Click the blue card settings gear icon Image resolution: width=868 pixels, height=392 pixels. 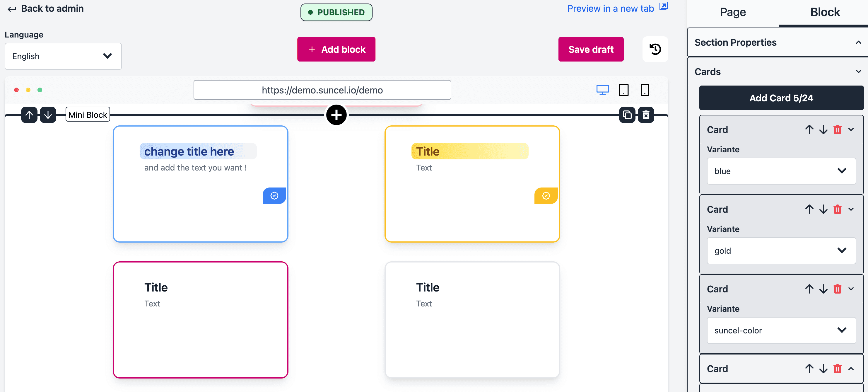click(275, 195)
